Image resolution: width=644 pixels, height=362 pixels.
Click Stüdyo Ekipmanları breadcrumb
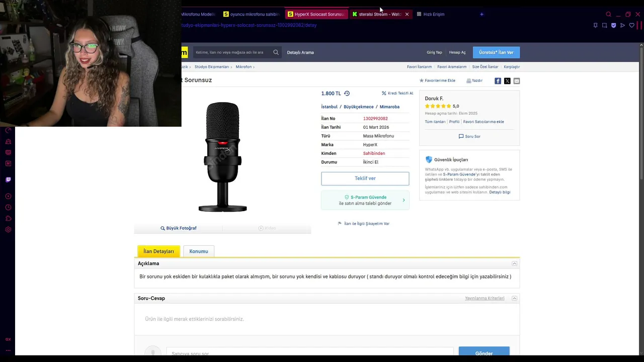pyautogui.click(x=212, y=67)
